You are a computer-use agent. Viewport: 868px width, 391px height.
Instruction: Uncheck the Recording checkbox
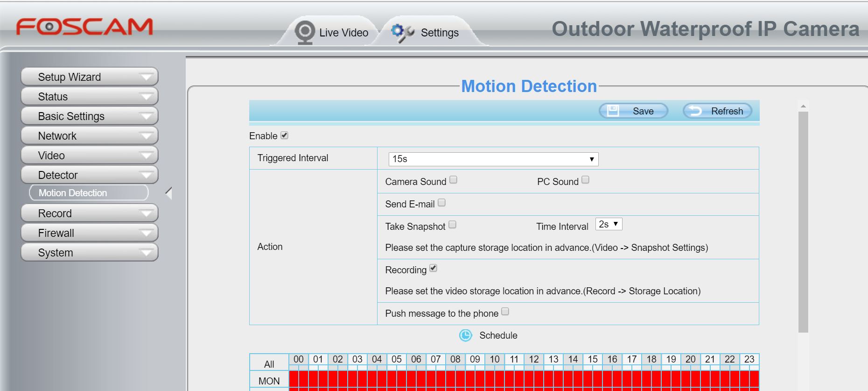point(433,268)
